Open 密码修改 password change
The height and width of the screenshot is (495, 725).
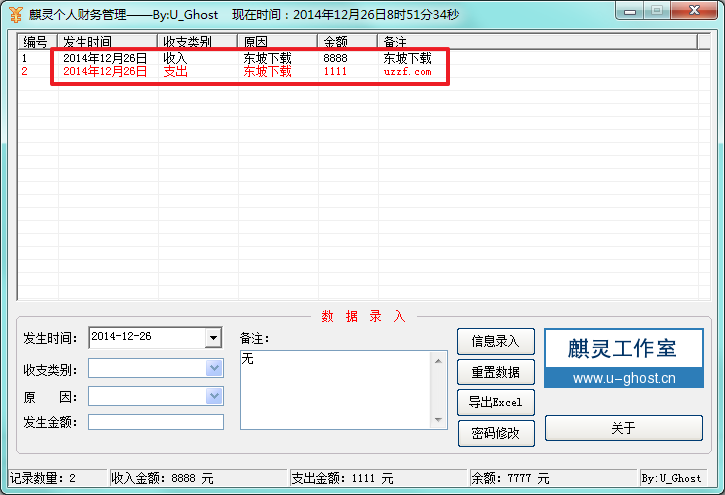(496, 433)
